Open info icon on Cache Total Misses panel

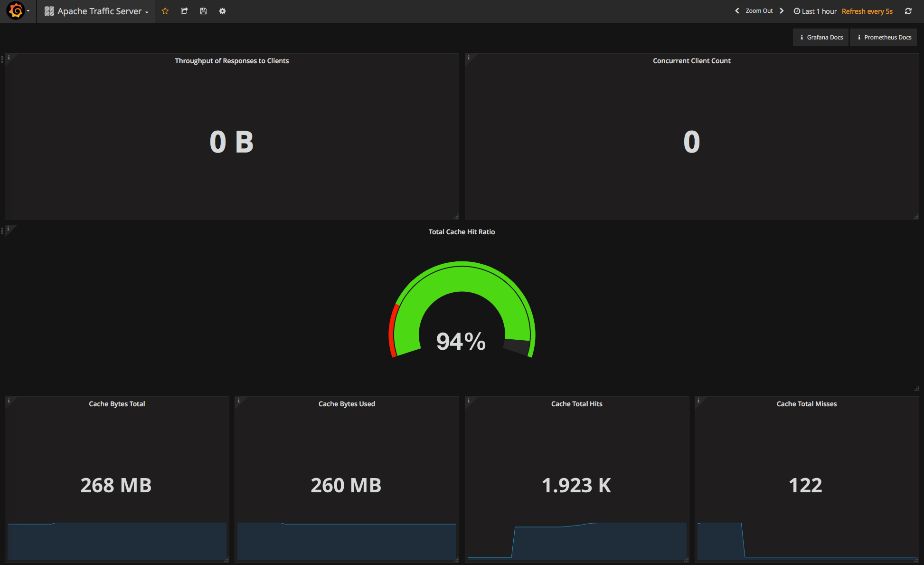click(698, 401)
